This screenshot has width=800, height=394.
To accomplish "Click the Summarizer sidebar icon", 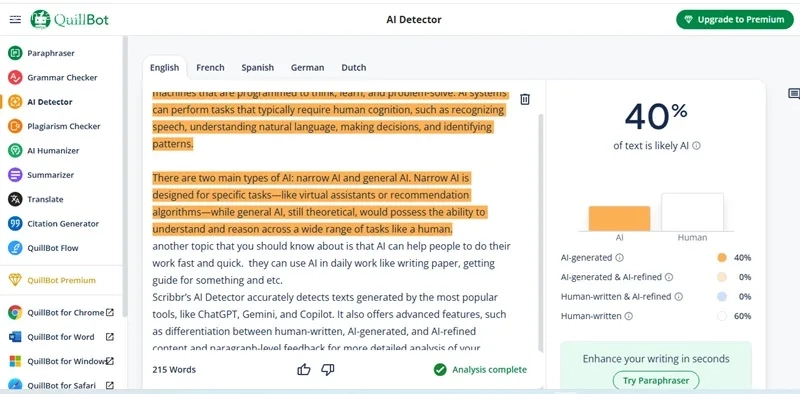I will point(15,175).
